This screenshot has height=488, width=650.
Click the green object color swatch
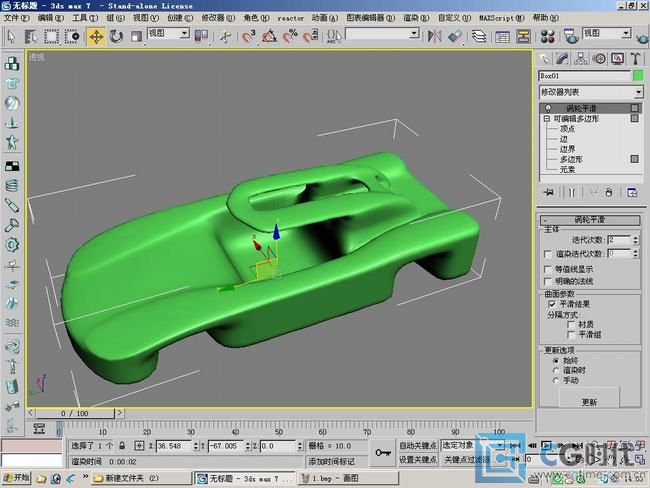click(x=638, y=75)
